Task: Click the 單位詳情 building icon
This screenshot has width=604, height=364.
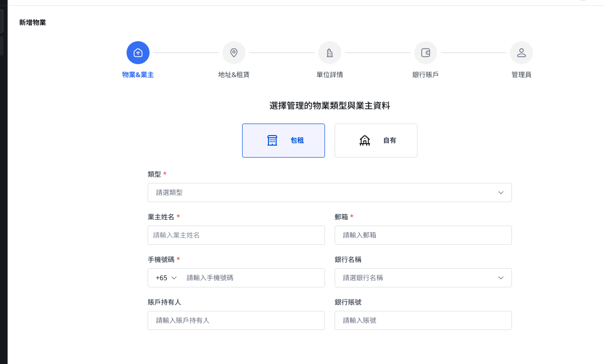Action: (330, 53)
